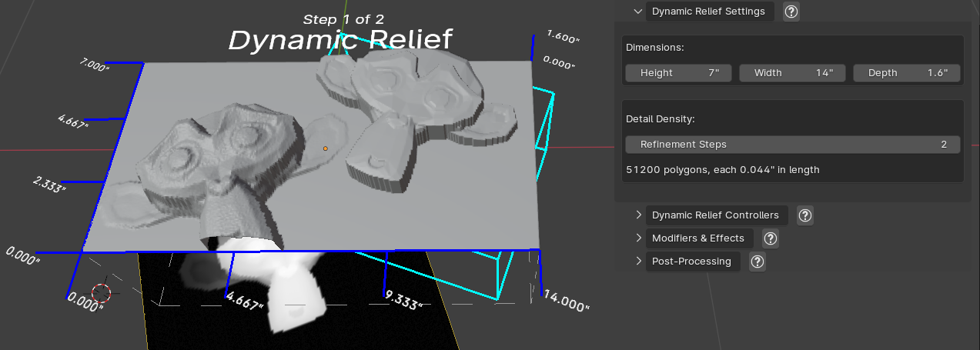Click the Post-Processing header label
The image size is (980, 350).
coord(691,262)
